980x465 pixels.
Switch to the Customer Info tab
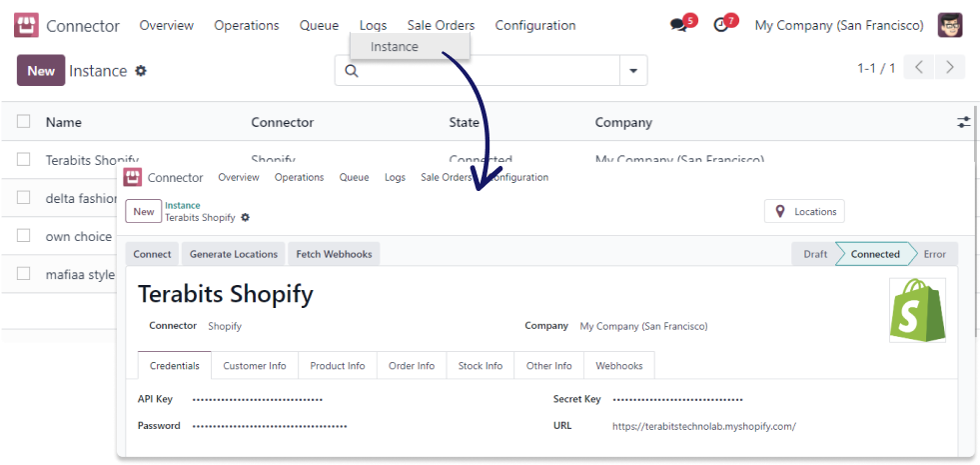pyautogui.click(x=255, y=365)
